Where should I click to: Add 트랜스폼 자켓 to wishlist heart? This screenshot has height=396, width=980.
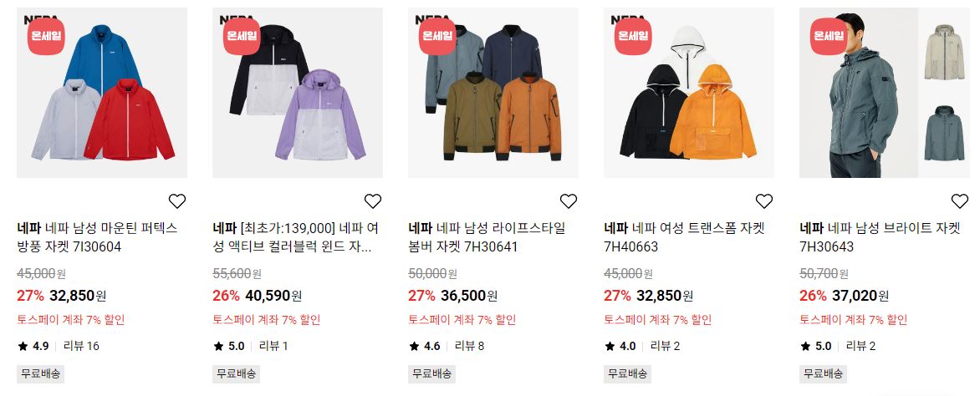764,201
